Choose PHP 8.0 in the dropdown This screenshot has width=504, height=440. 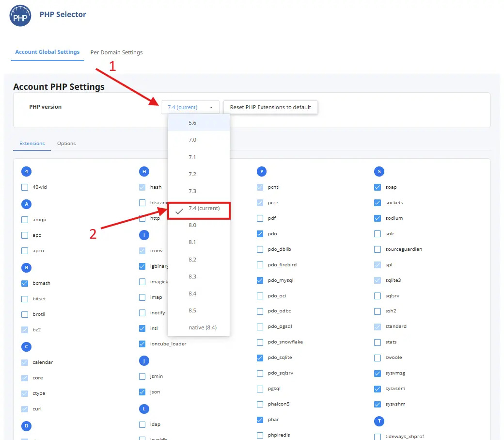coord(199,225)
